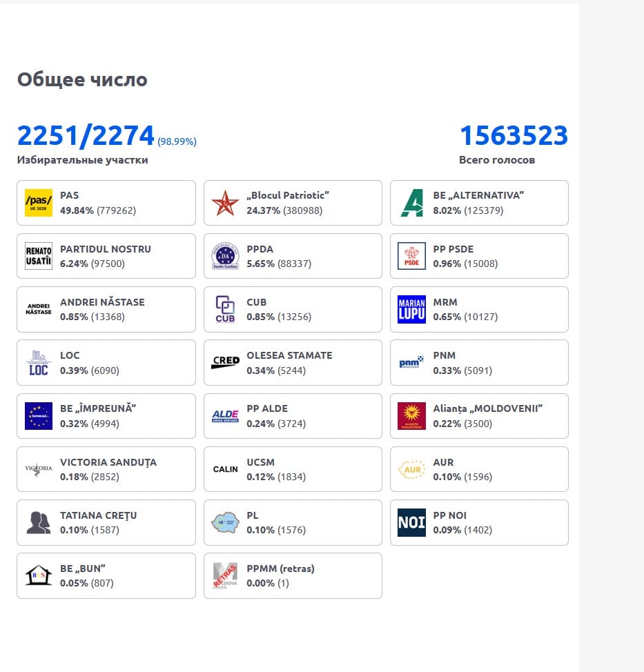Click the VICTORIA SANDUȚA name text
This screenshot has width=644, height=672.
(108, 462)
